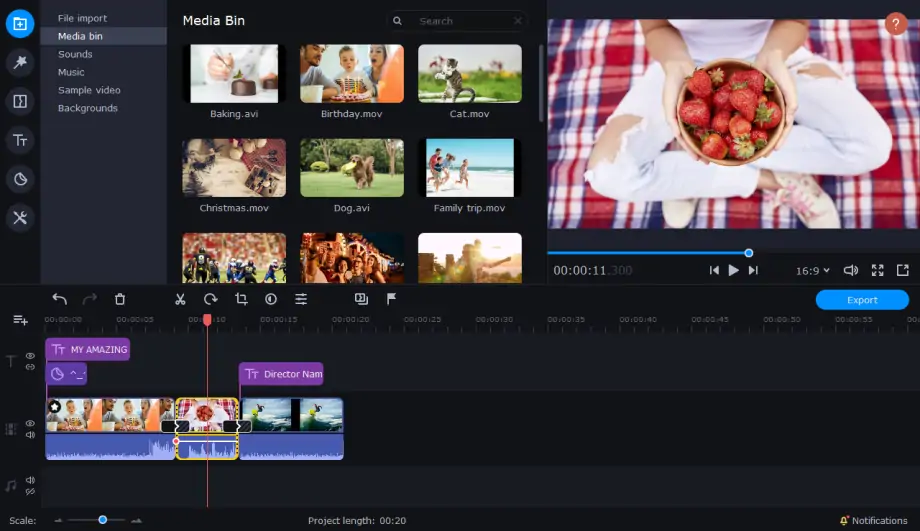The width and height of the screenshot is (920, 531).
Task: Click the search magnifier icon
Action: coord(397,21)
